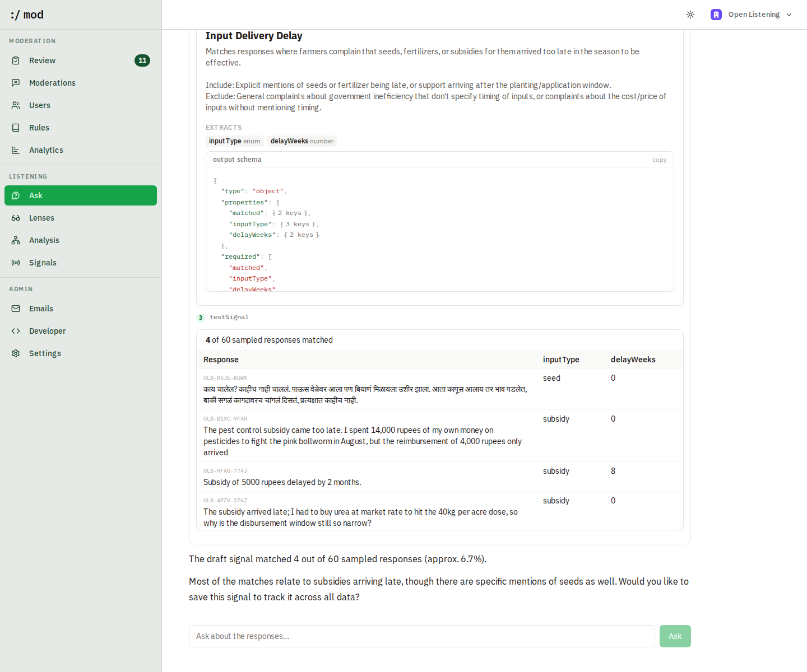Click the "seed" inputType cell
This screenshot has height=672, width=807.
(x=551, y=378)
